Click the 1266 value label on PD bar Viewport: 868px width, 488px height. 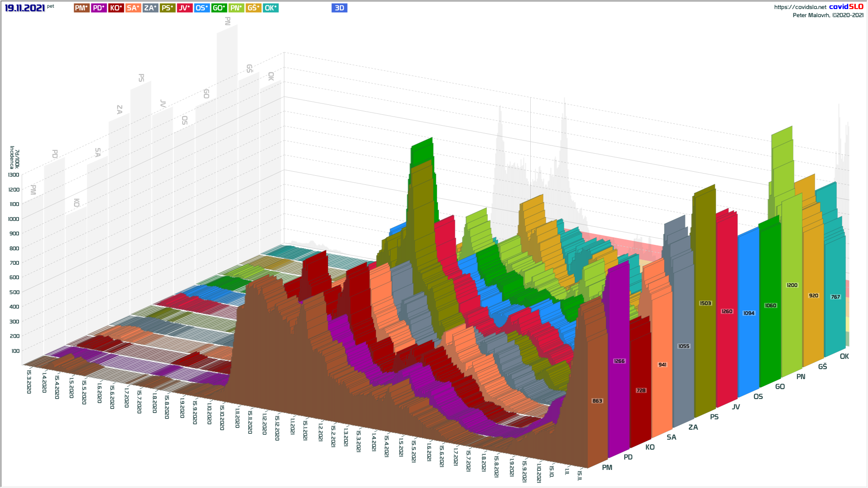point(619,361)
